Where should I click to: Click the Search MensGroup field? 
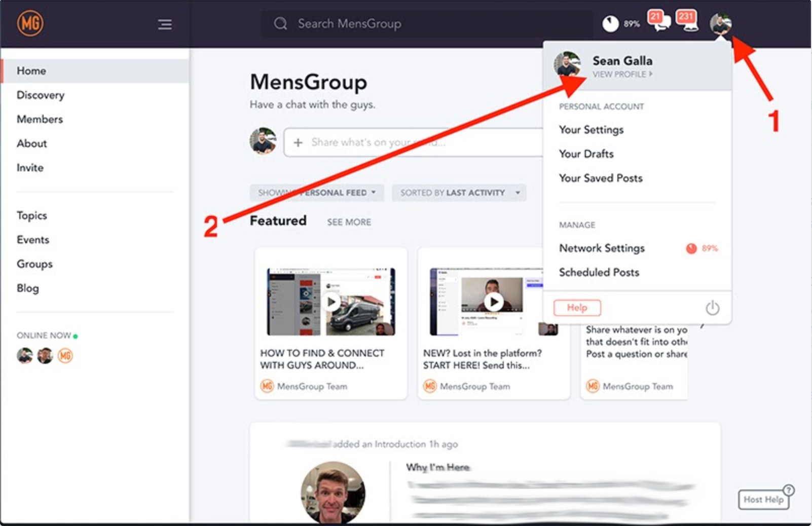coord(426,24)
